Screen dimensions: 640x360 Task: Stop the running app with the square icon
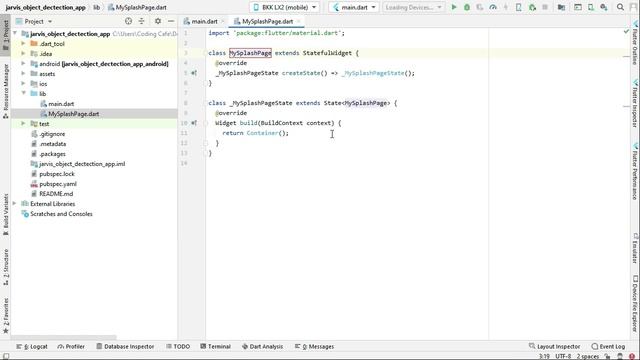(x=545, y=7)
